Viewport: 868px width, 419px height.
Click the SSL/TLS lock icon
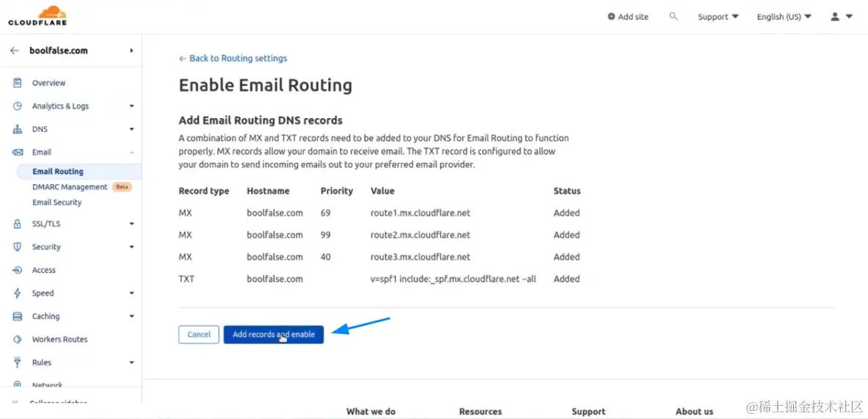pos(17,224)
